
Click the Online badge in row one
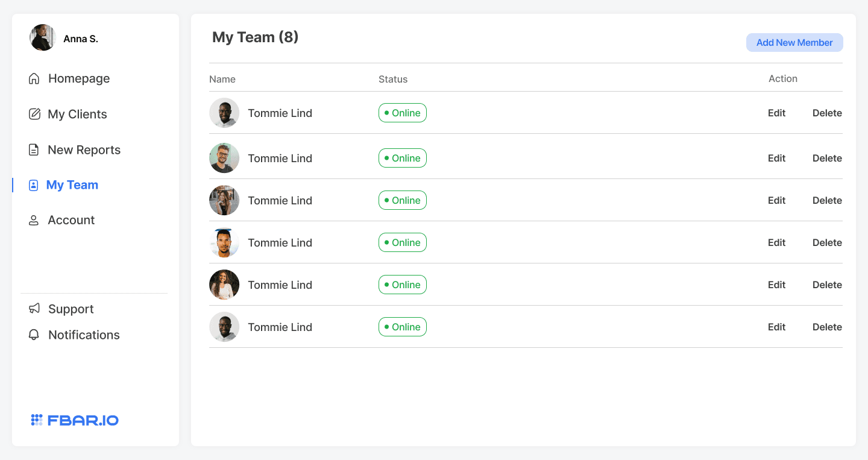click(x=402, y=112)
